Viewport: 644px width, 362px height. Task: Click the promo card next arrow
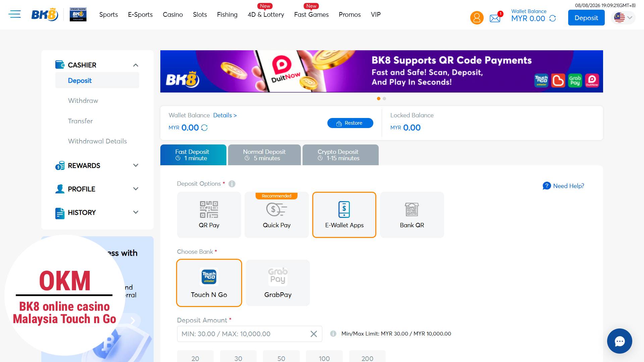click(x=133, y=321)
